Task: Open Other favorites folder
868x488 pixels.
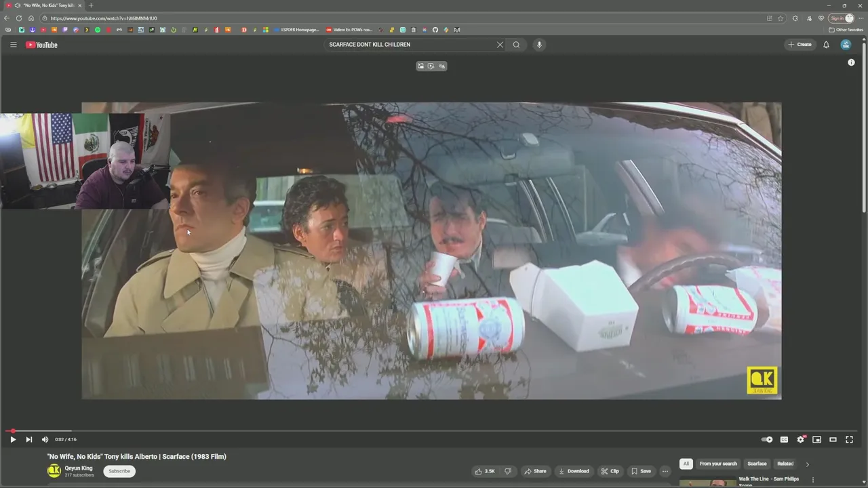Action: tap(846, 30)
